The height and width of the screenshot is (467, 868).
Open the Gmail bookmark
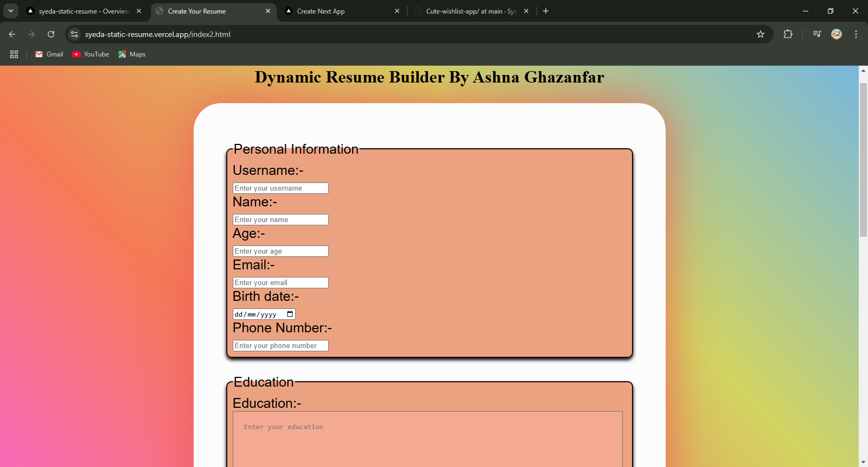pos(49,54)
